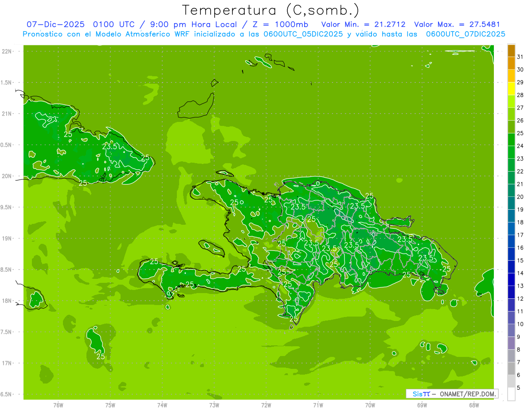532x411 pixels.
Task: Pick the color bar segment between 25 and 26
Action: point(511,127)
